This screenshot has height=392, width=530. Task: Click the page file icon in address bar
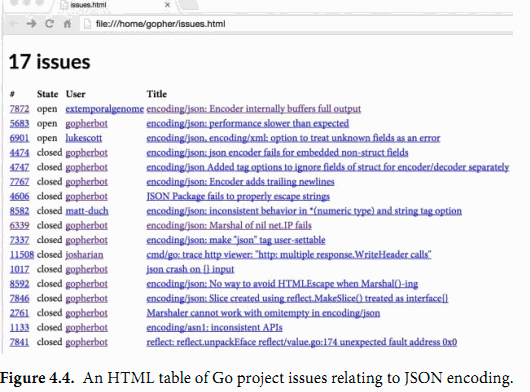[x=88, y=24]
